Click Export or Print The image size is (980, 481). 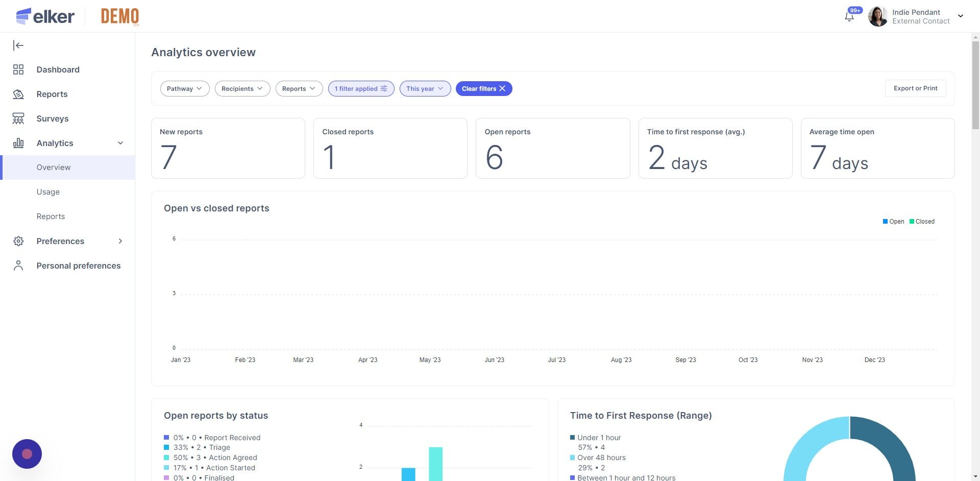point(915,88)
